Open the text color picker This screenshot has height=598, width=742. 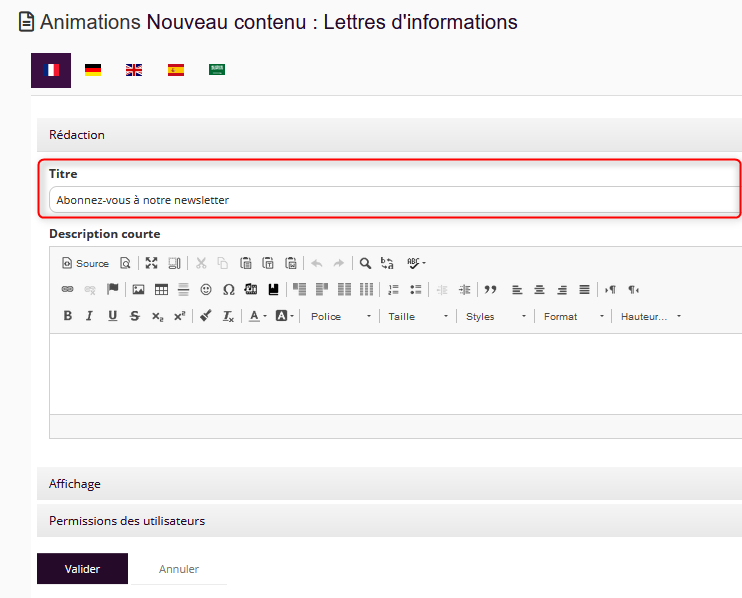257,316
